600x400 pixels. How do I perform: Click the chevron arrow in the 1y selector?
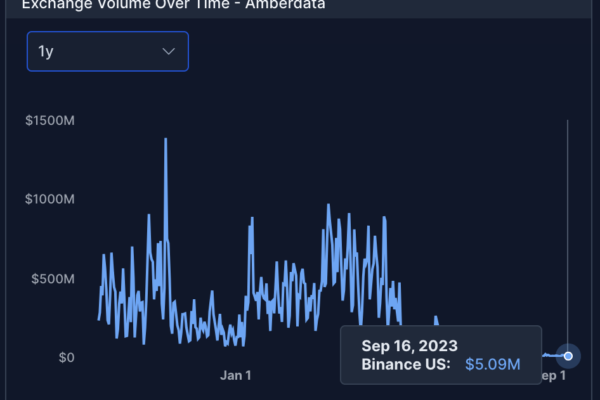(x=168, y=51)
